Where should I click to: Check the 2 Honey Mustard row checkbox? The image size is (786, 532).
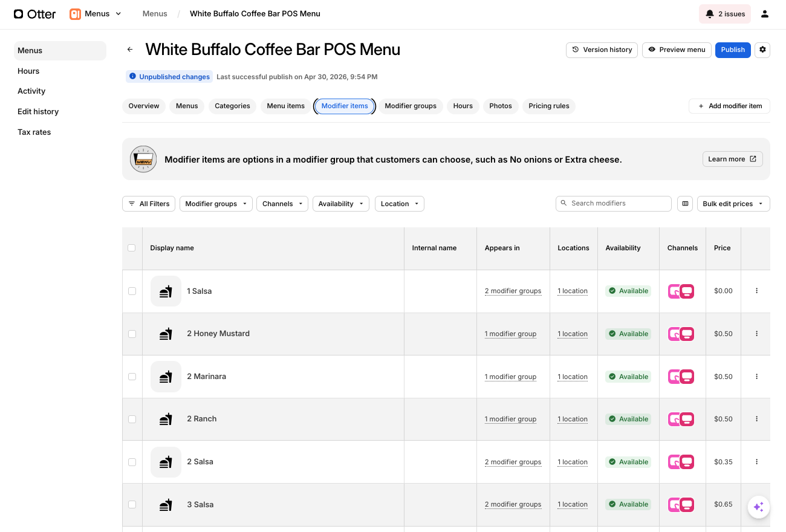[132, 334]
